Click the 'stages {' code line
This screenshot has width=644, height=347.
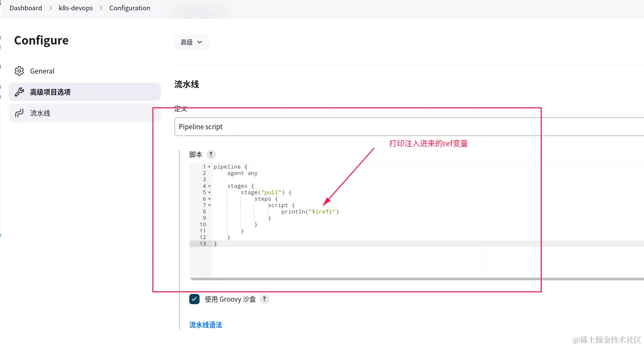241,186
